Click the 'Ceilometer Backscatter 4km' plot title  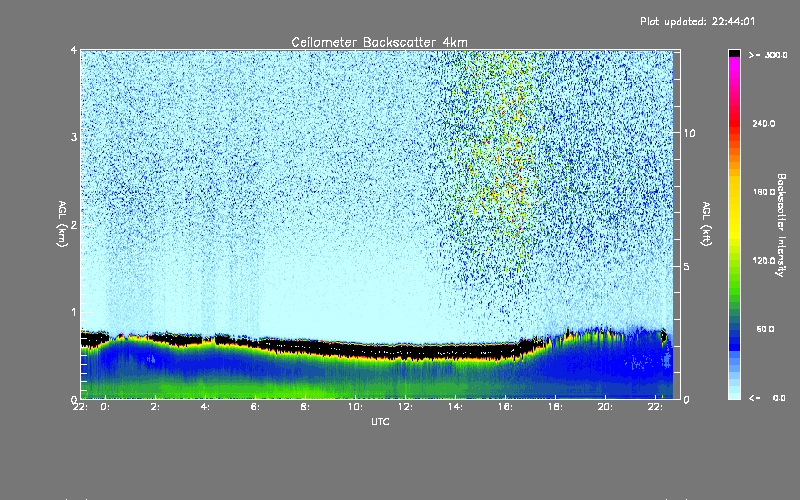pos(379,42)
